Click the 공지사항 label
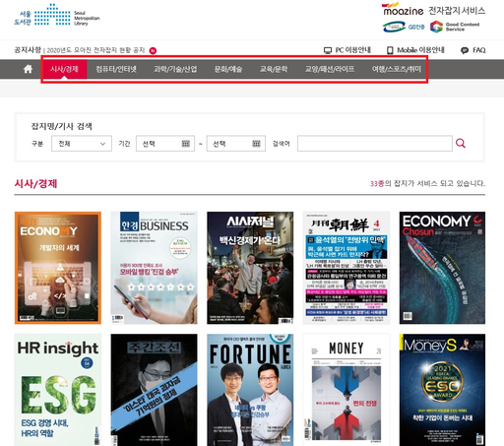The width and height of the screenshot is (504, 446). point(28,50)
